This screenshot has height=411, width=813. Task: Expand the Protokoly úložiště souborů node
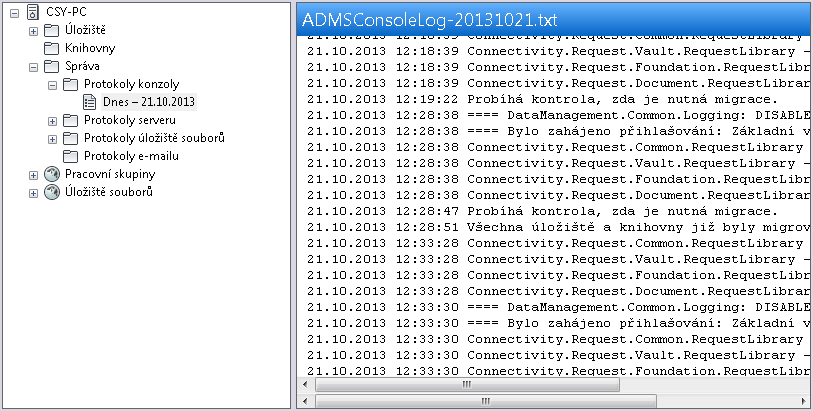(x=52, y=139)
